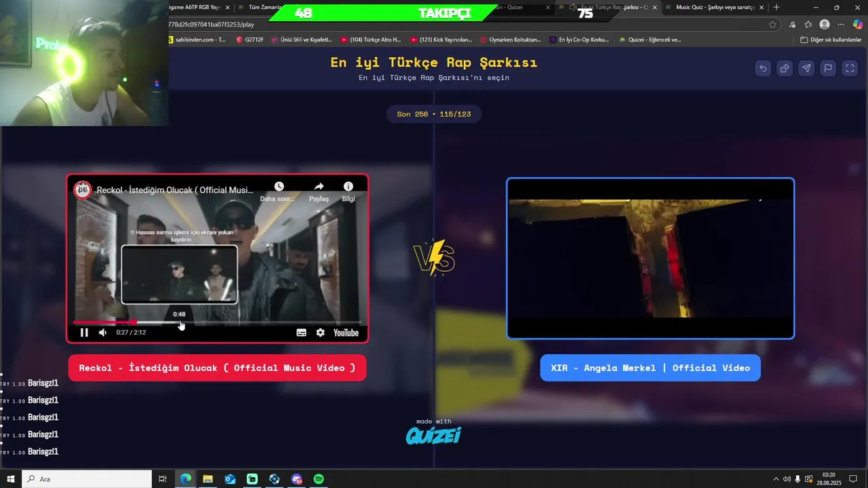Click the Paylaş share icon
This screenshot has height=488, width=868.
tap(319, 186)
